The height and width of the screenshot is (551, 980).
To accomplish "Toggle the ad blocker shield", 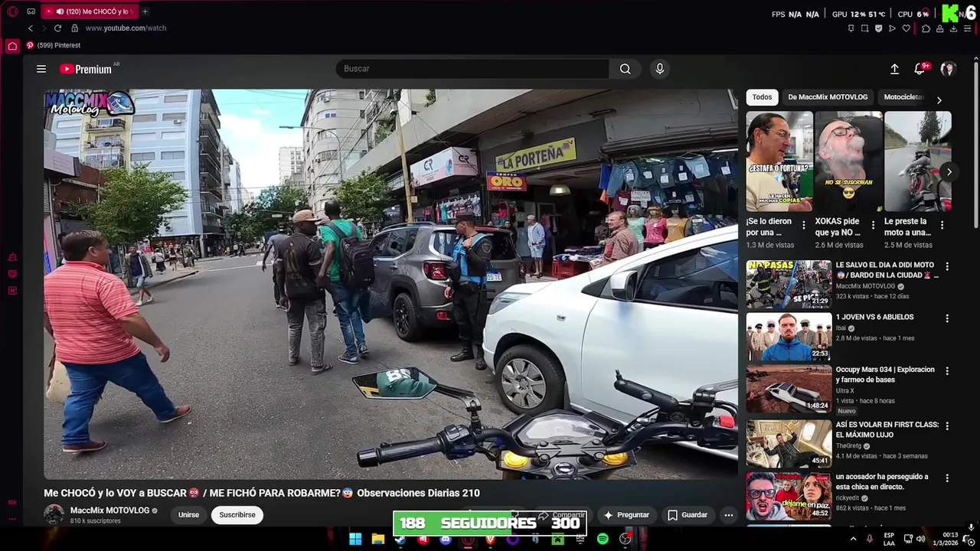I will coord(878,28).
